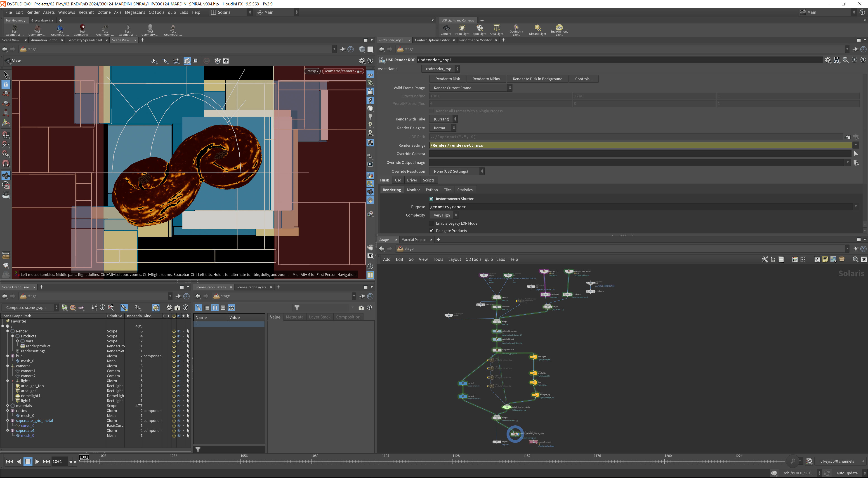Play the timeline forward
Screen dimensions: 868x478
[37, 462]
